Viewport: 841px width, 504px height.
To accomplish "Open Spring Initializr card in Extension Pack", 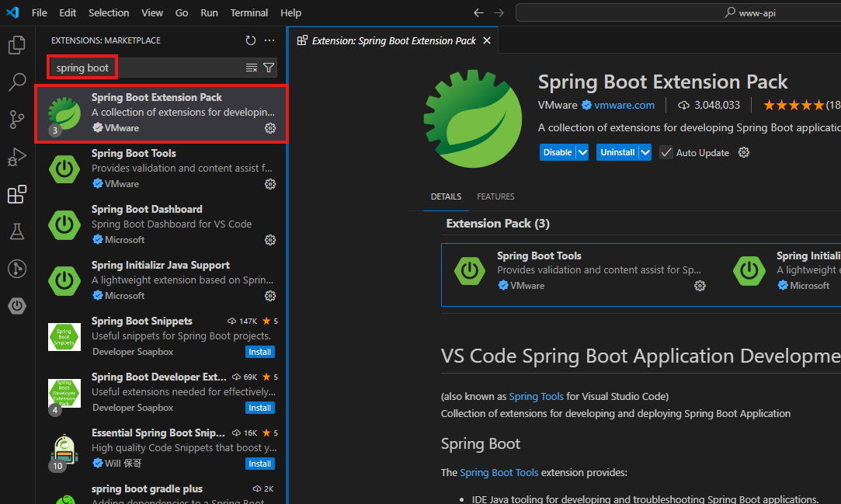I will coord(781,275).
